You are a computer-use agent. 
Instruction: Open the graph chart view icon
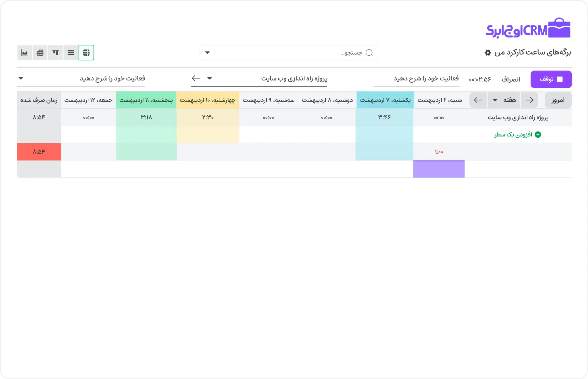click(x=24, y=53)
